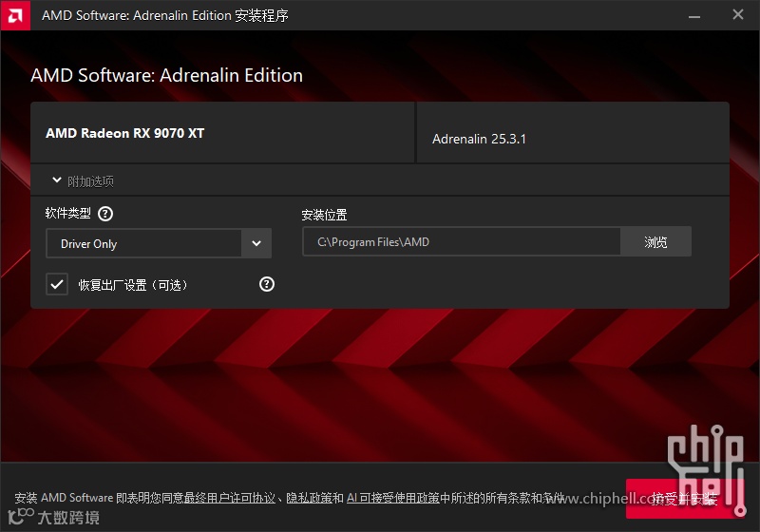Open help icon beside 恢复出厂设置
This screenshot has height=532, width=760.
[x=267, y=284]
